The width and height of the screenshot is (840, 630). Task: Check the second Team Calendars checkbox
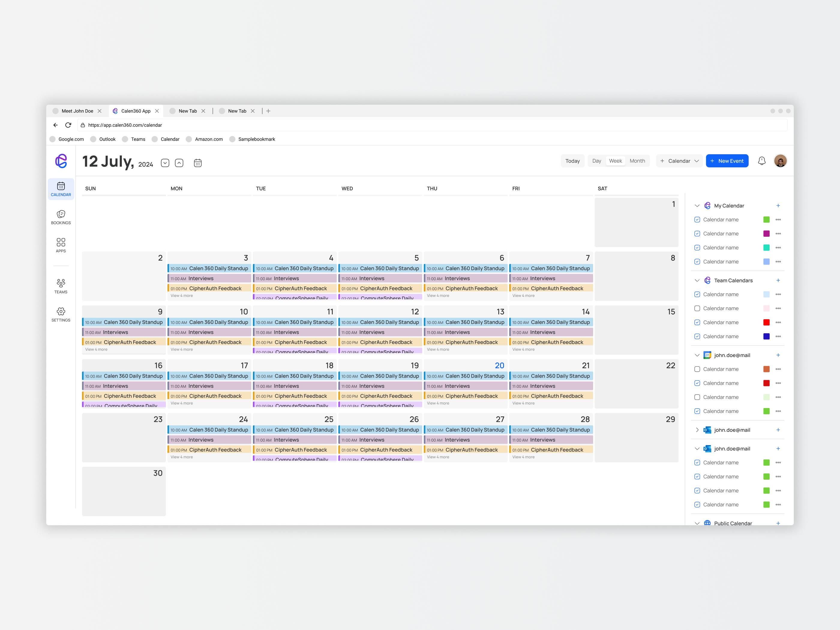tap(697, 308)
